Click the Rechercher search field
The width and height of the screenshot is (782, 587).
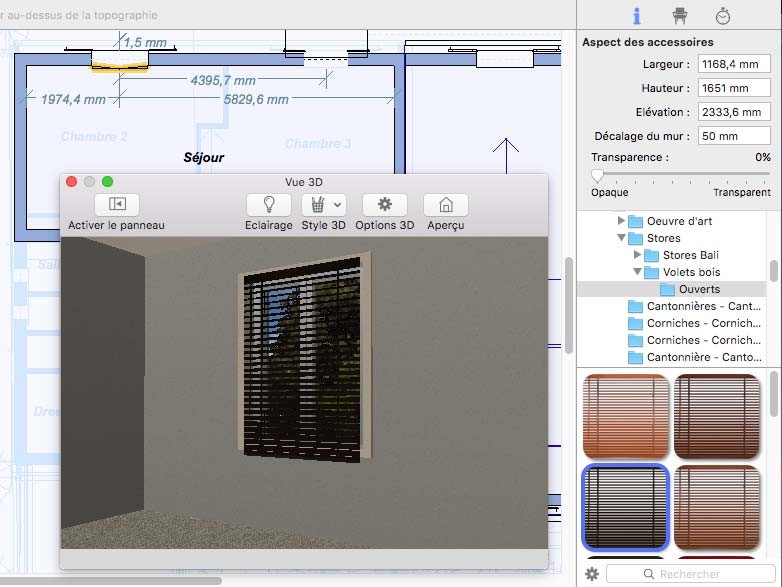690,574
